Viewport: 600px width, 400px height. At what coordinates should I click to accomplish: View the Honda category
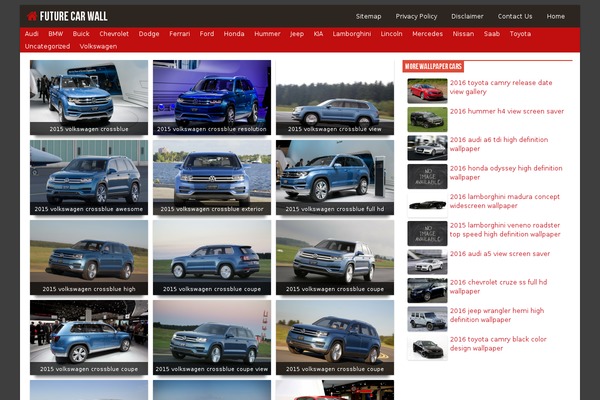click(x=234, y=34)
